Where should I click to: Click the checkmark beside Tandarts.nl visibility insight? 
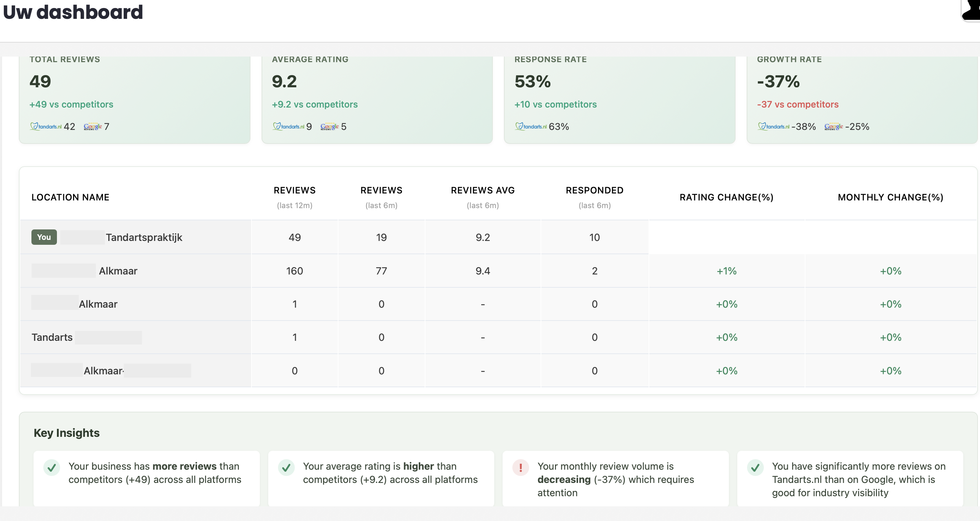[755, 467]
